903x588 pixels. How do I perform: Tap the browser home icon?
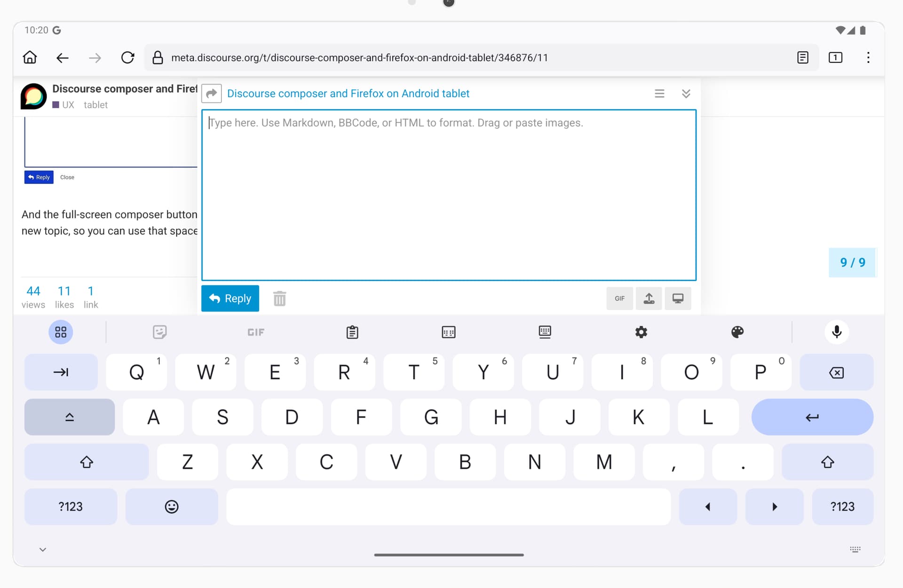tap(30, 58)
